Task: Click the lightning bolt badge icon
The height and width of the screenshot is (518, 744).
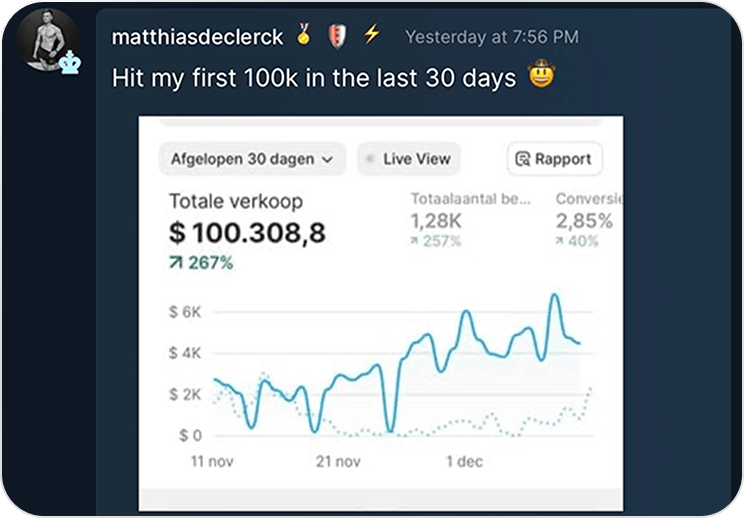Action: [x=371, y=36]
